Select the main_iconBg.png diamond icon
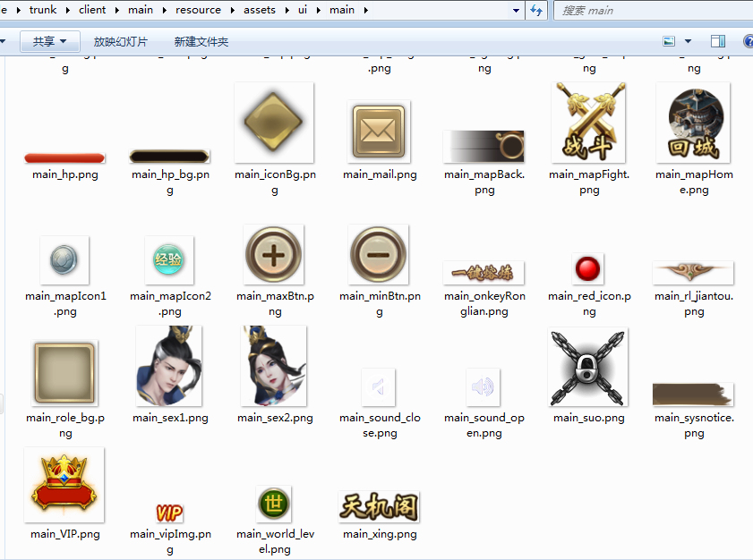 (x=273, y=123)
